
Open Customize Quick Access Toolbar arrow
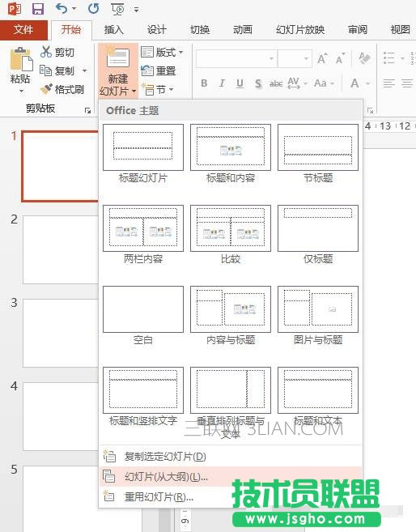tap(136, 10)
